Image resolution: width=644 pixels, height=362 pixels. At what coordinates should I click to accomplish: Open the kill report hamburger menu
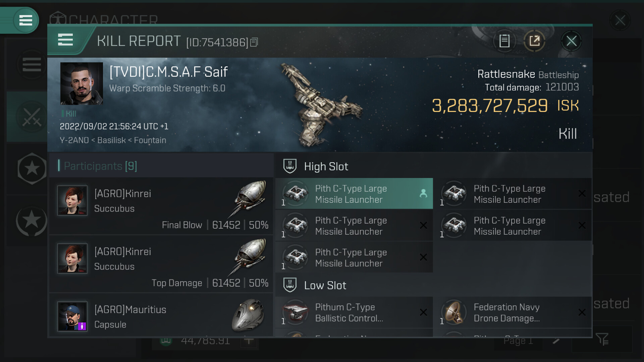click(65, 40)
